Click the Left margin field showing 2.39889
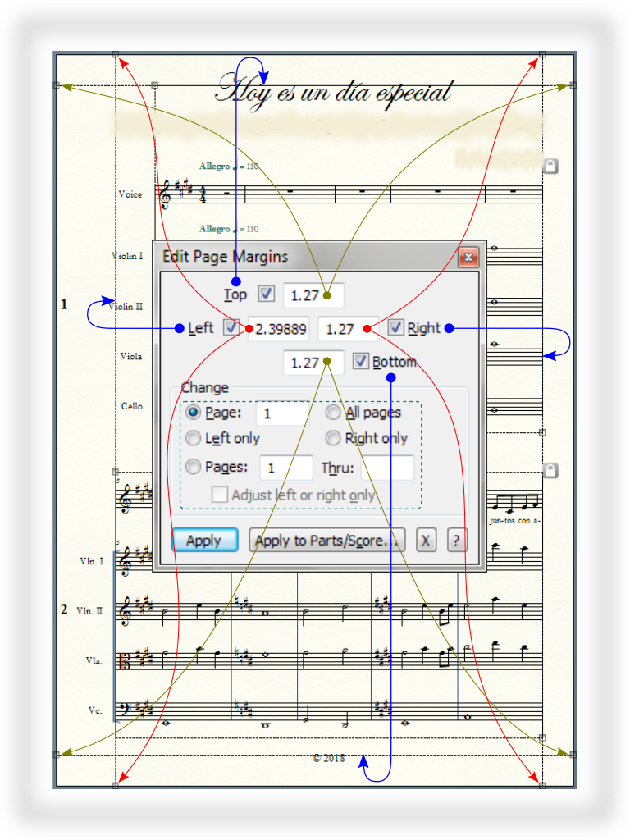 tap(281, 329)
